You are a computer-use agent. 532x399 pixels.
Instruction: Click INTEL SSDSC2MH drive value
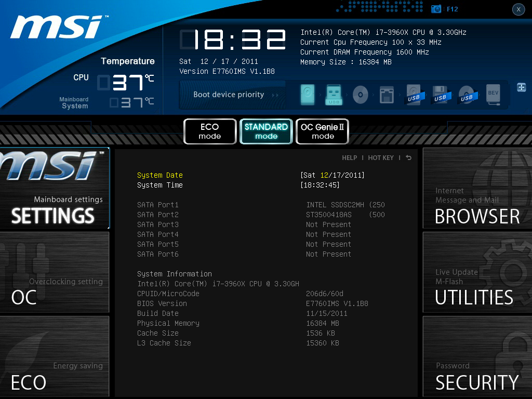pyautogui.click(x=345, y=205)
